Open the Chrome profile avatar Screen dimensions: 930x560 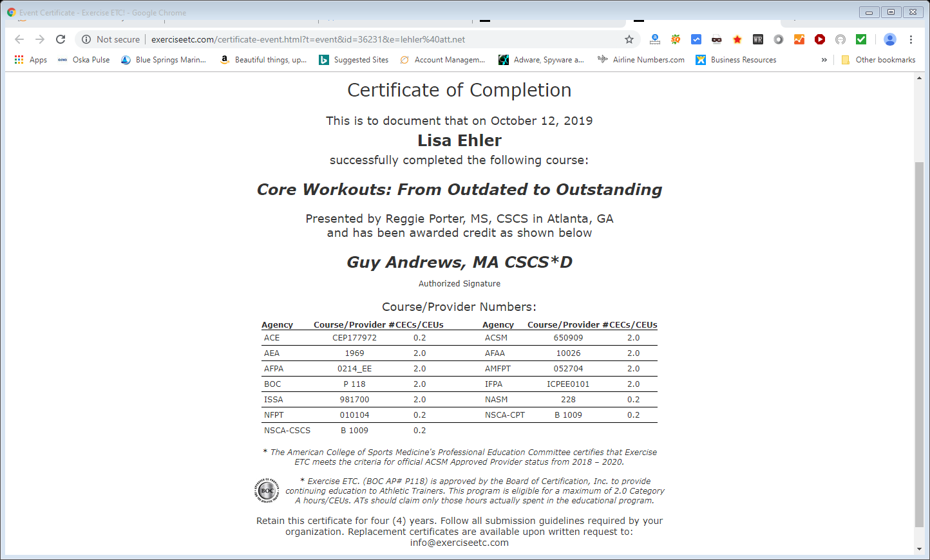[x=890, y=39]
